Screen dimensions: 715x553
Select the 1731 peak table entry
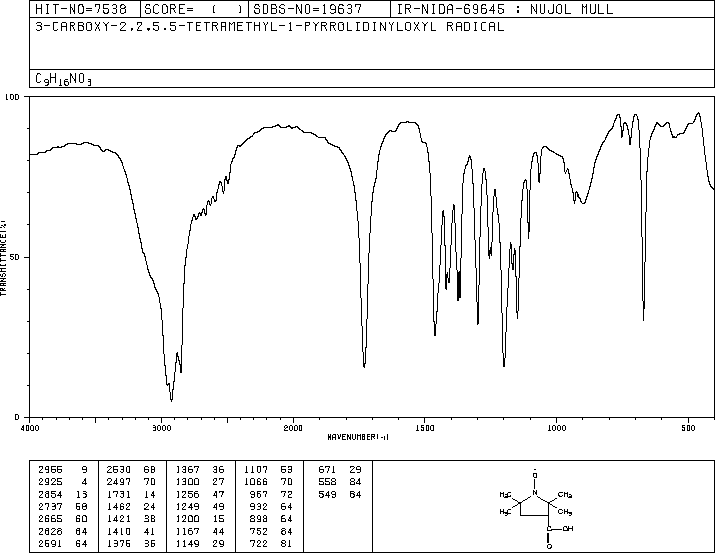pos(131,494)
